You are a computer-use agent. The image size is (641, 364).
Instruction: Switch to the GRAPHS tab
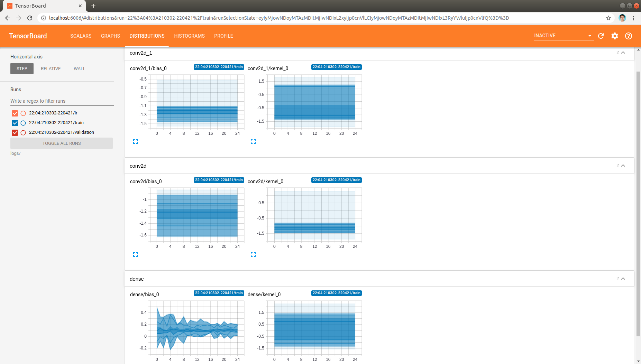111,36
